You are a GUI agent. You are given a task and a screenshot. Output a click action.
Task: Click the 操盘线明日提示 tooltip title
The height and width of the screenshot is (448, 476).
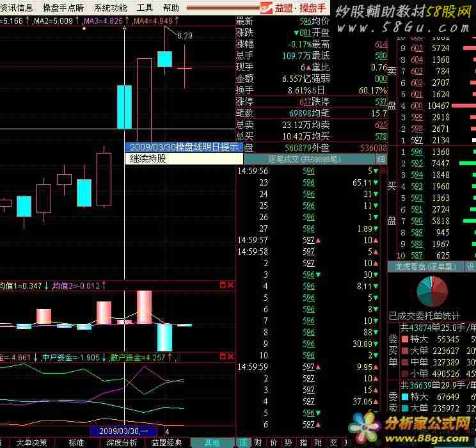184,147
